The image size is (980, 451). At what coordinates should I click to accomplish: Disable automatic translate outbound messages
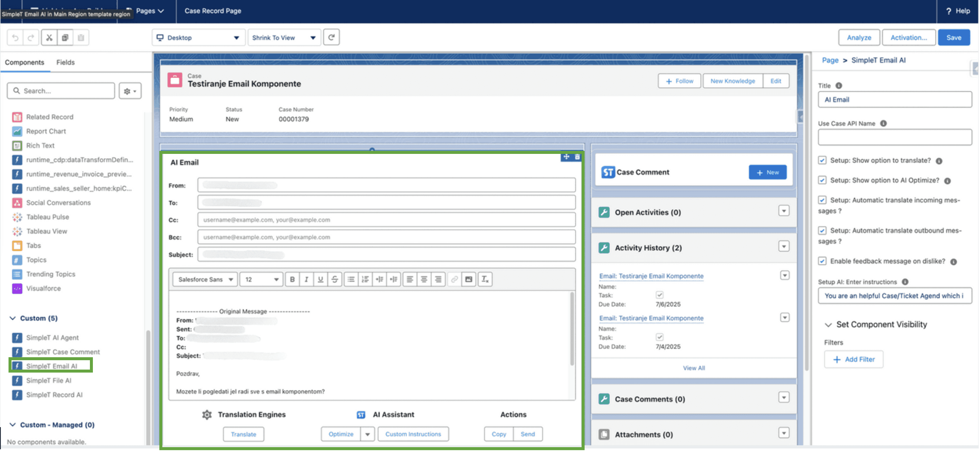click(x=822, y=231)
